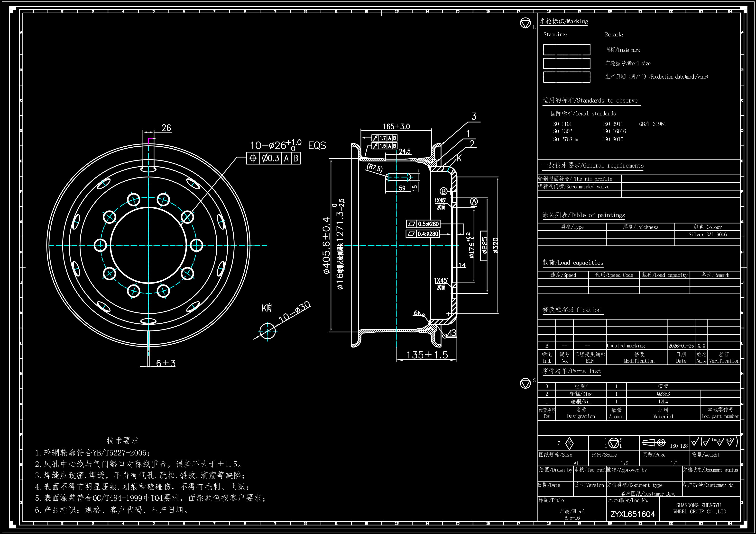
Task: Click the Silver RAL 9006 colour cell
Action: 707,235
